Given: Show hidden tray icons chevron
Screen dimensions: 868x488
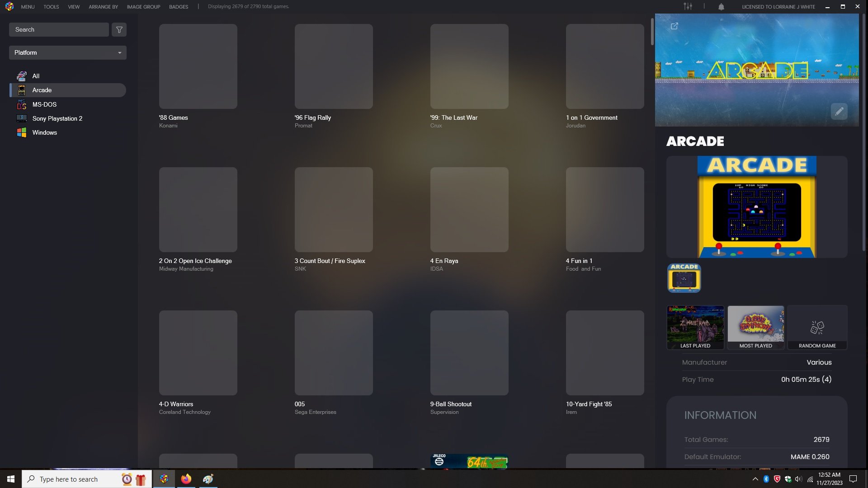Looking at the screenshot, I should (x=755, y=479).
